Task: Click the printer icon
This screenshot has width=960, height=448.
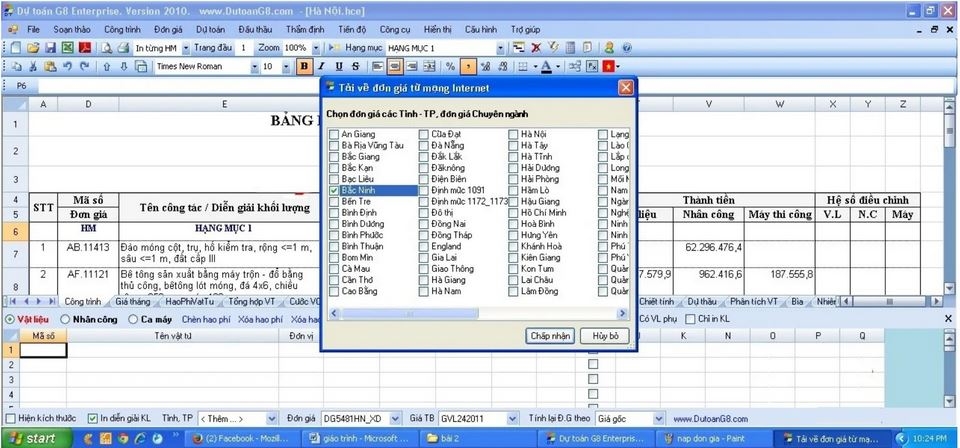Action: point(123,48)
